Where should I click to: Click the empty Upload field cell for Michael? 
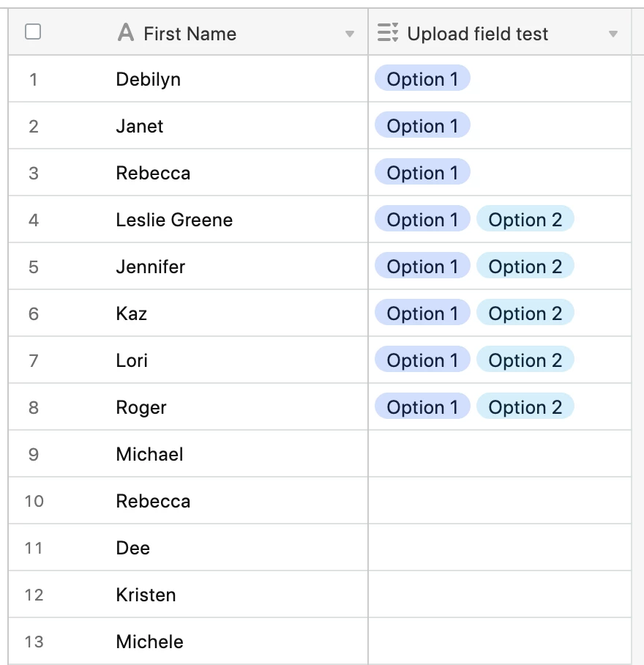coord(500,454)
